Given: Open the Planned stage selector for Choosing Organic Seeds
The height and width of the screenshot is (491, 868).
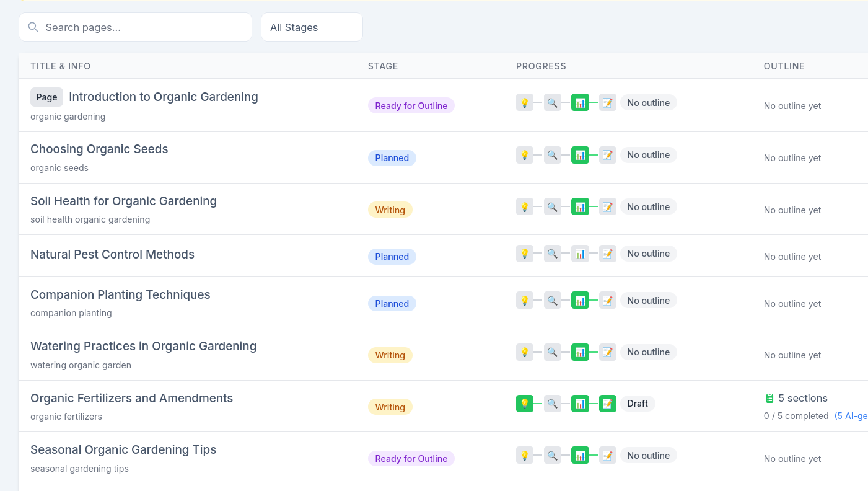Looking at the screenshot, I should [x=392, y=157].
